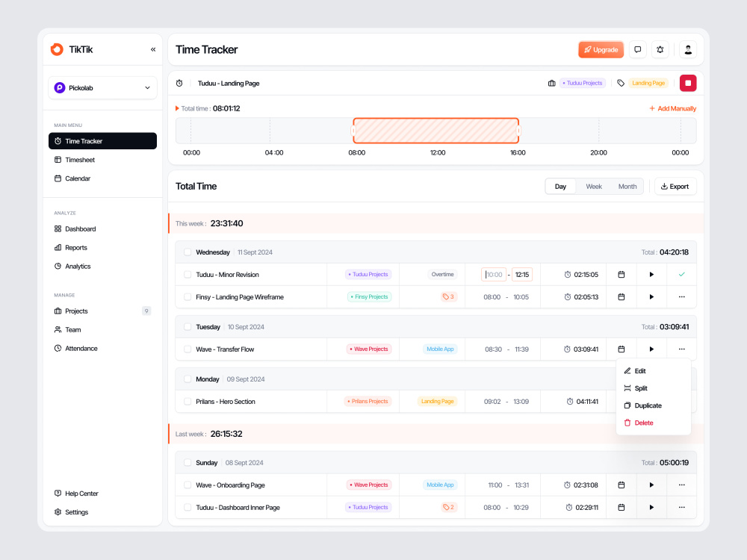Open the Tuduu Projects tag on the Minor Revision row
This screenshot has height=560, width=747.
coord(368,275)
